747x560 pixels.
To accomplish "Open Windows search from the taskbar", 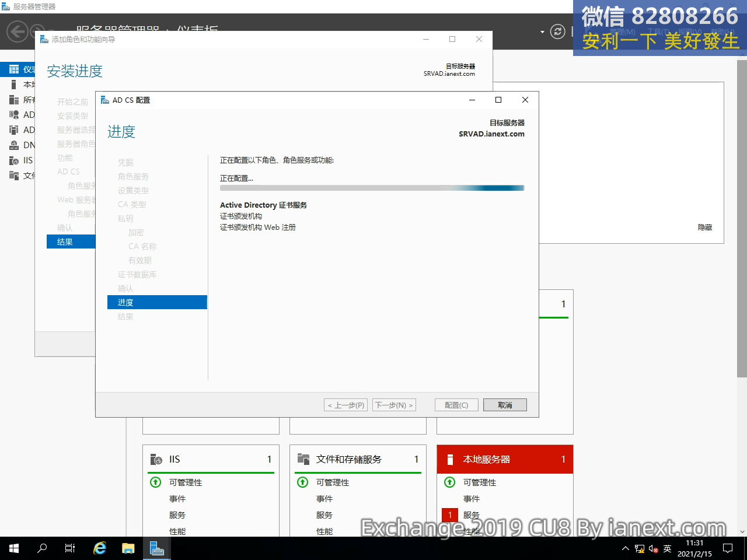I will tap(42, 548).
